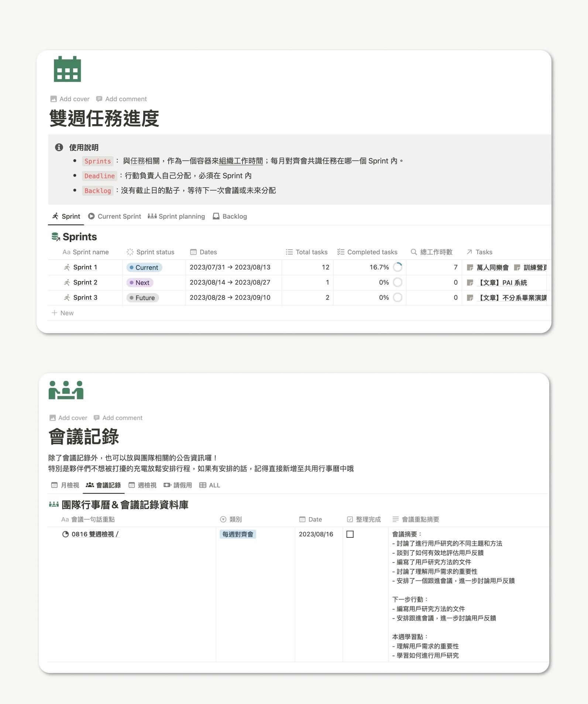Switch to the Current Sprint tab
Viewport: 588px width, 704px height.
[x=114, y=216]
